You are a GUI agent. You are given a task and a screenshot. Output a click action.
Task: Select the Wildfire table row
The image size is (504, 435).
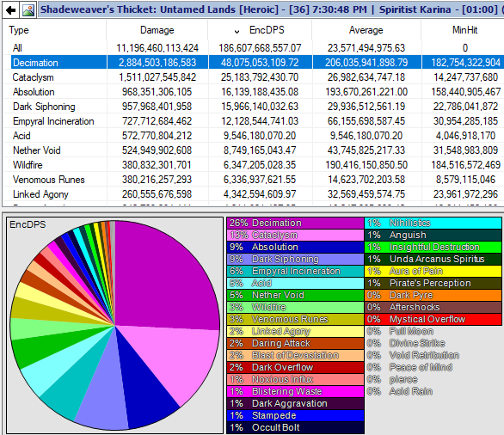point(253,165)
